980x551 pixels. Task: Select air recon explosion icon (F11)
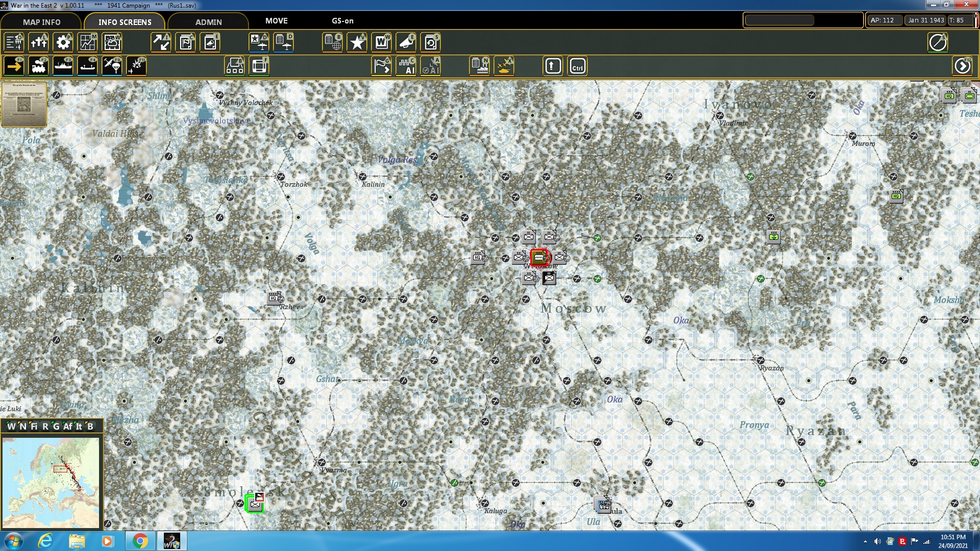(x=137, y=66)
